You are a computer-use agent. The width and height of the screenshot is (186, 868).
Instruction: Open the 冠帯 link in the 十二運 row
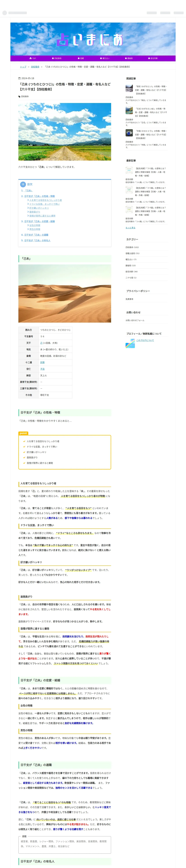point(42,363)
